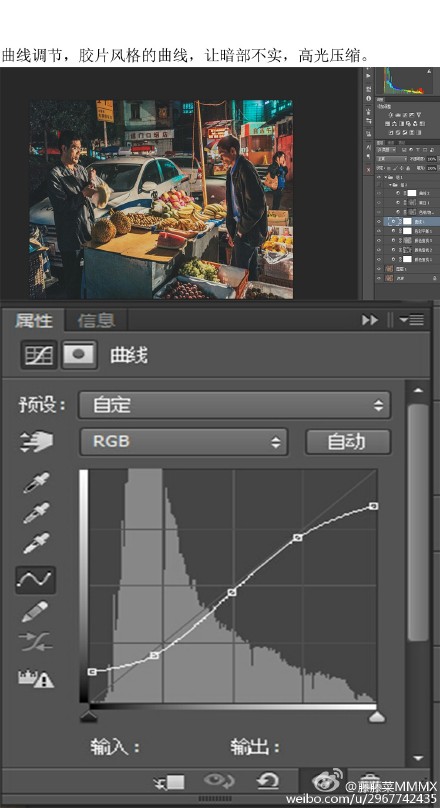Pick the black point eyedropper
This screenshot has width=440, height=808.
[x=36, y=482]
